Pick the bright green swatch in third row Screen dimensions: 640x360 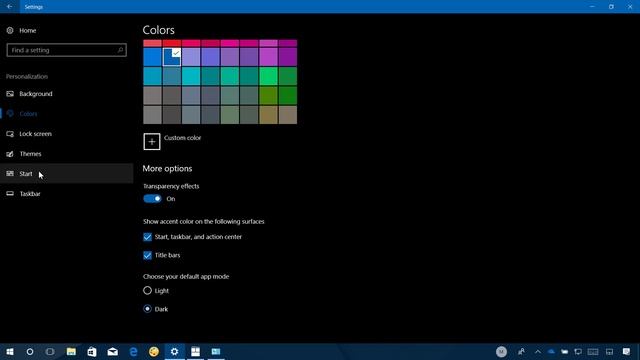pyautogui.click(x=269, y=76)
